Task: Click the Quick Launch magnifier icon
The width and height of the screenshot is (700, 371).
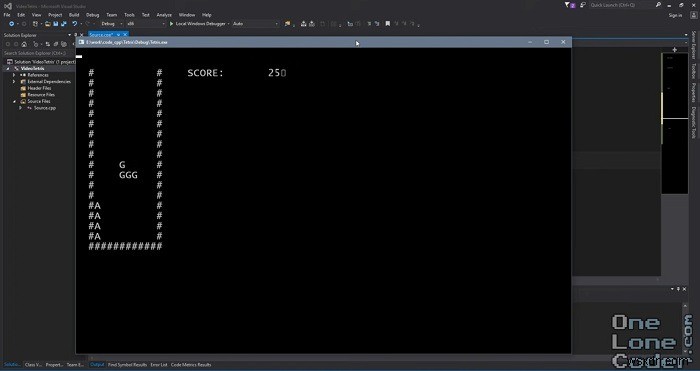Action: pyautogui.click(x=658, y=5)
